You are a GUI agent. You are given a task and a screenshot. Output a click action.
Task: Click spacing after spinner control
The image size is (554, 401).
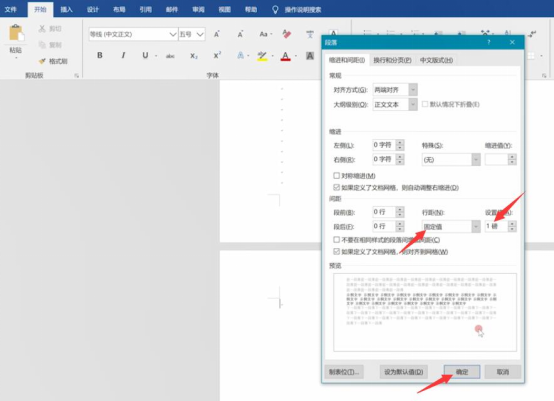pos(400,226)
